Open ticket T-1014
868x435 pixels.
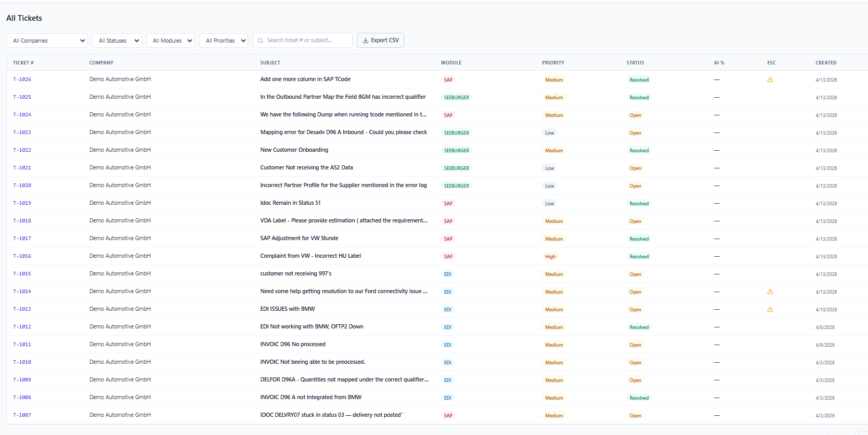pos(22,292)
